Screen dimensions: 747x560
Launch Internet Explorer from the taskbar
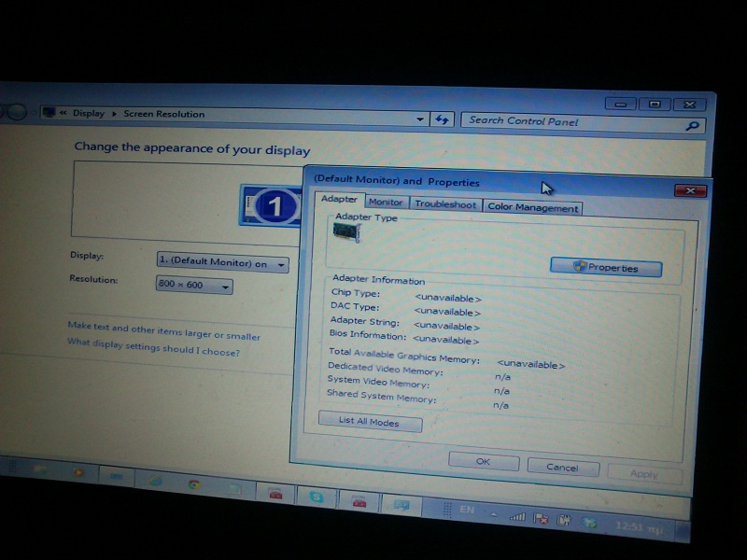coord(156,481)
